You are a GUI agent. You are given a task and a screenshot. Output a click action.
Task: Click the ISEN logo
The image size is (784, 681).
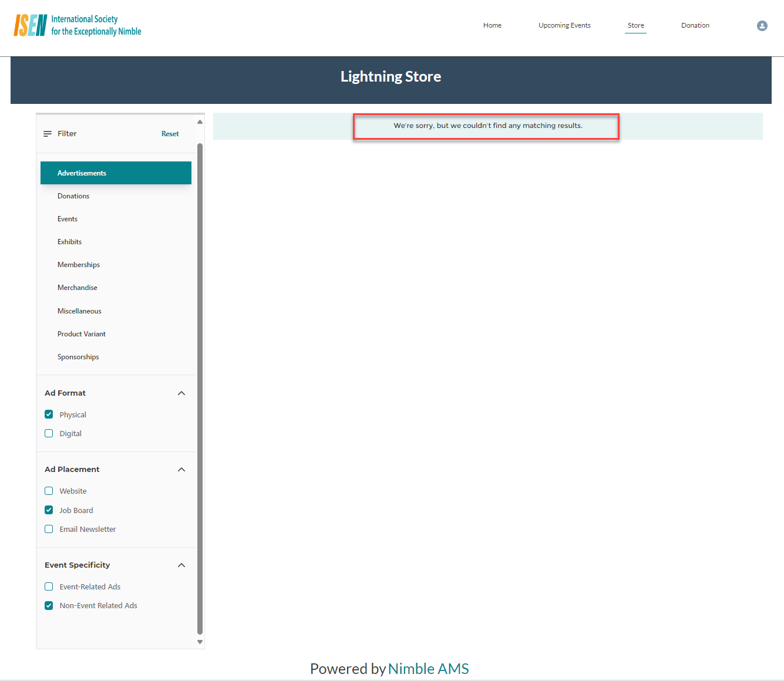click(x=76, y=25)
